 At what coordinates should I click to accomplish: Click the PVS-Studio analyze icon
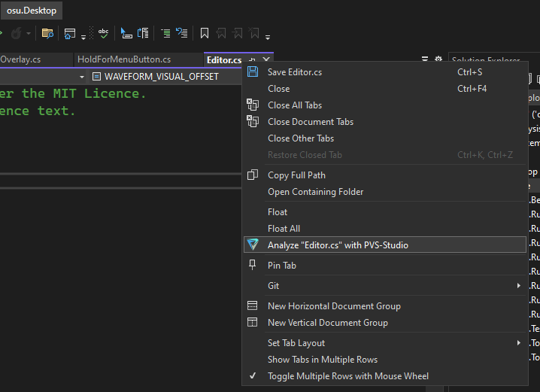coord(253,245)
